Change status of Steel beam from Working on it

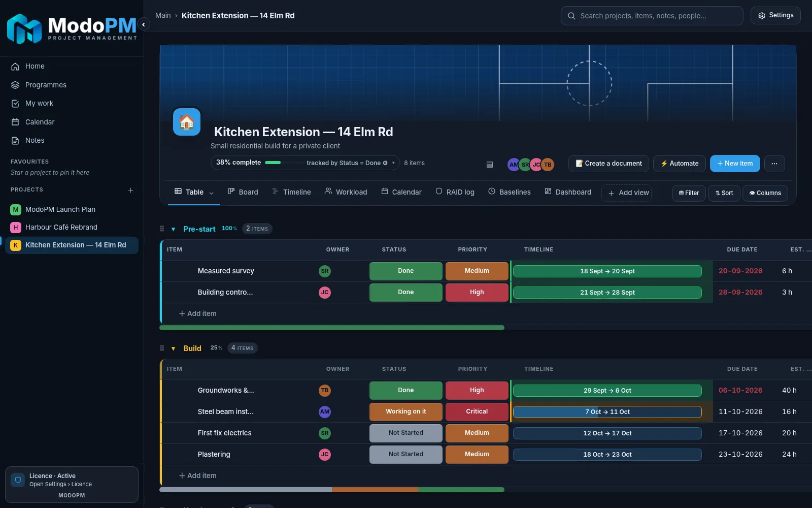pyautogui.click(x=406, y=411)
